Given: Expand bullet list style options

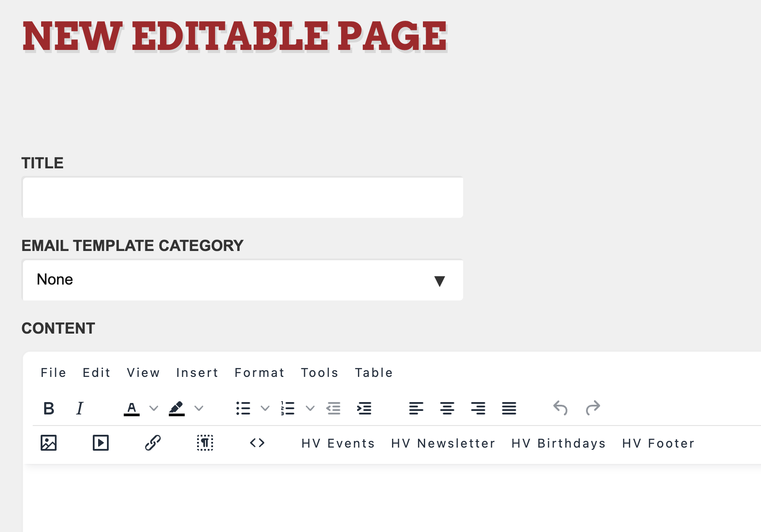Looking at the screenshot, I should pyautogui.click(x=265, y=408).
